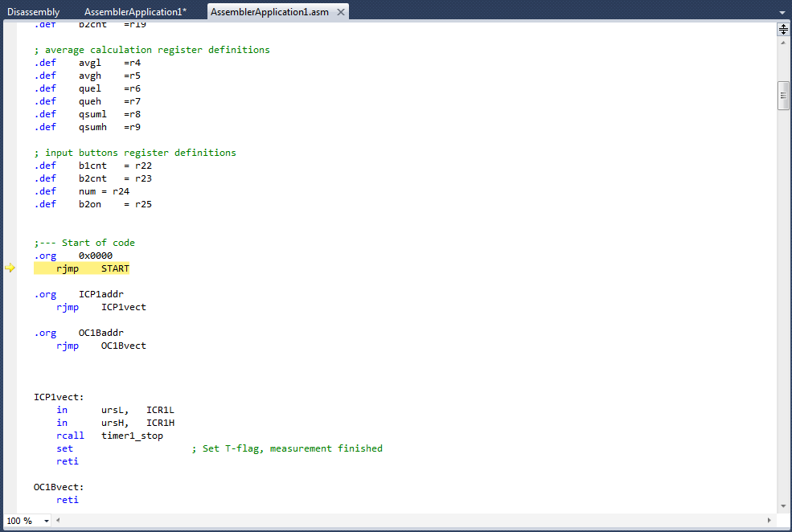Close the AssemblerApplication1.asm tab
The height and width of the screenshot is (532, 792).
click(x=341, y=12)
